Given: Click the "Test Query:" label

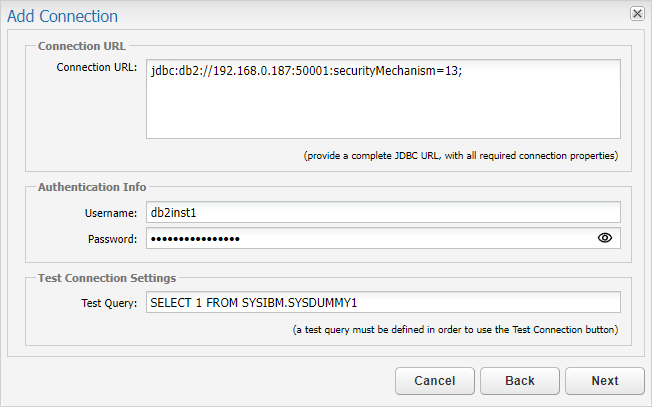Looking at the screenshot, I should (x=109, y=303).
